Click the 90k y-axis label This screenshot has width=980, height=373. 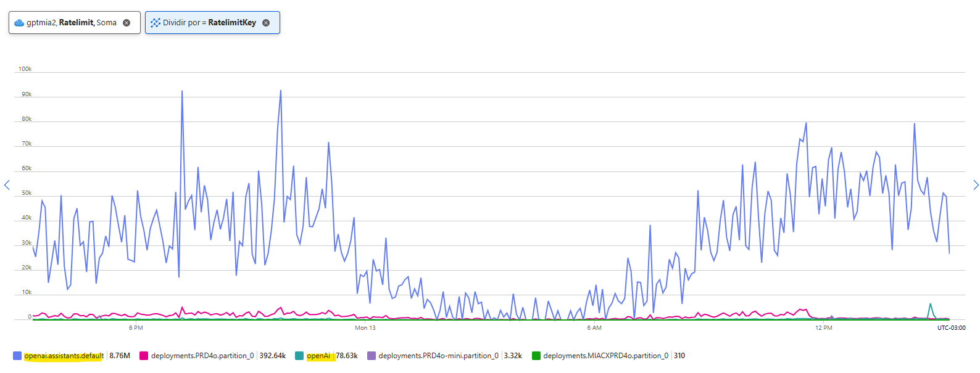pyautogui.click(x=27, y=94)
